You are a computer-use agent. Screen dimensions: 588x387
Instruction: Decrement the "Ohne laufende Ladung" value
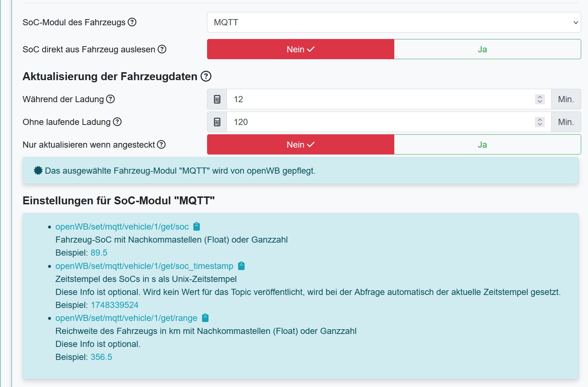tap(539, 124)
